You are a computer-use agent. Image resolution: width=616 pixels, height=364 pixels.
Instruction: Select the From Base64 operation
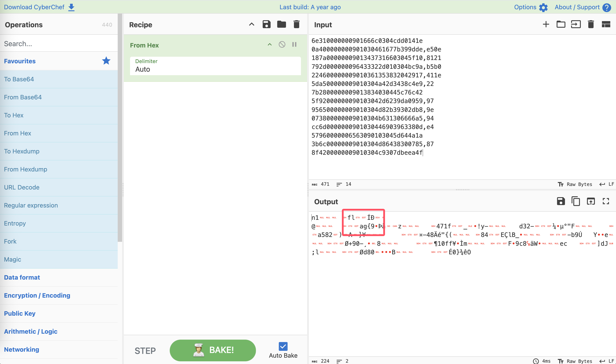pyautogui.click(x=59, y=97)
